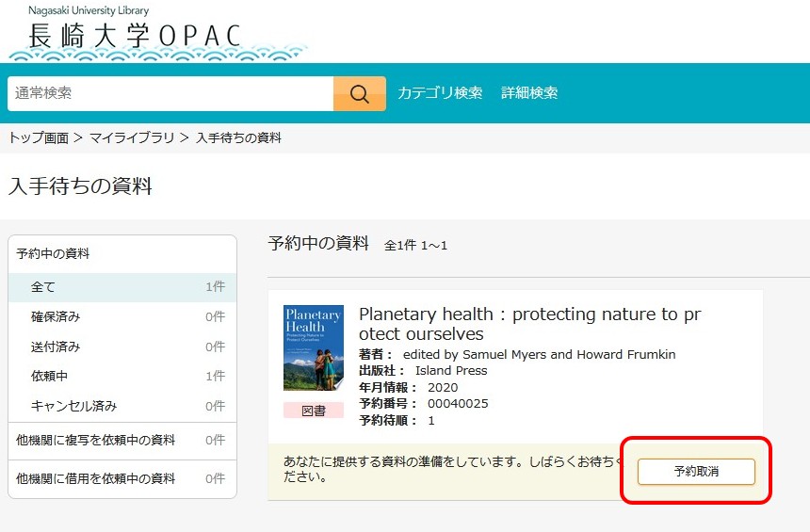Filter by 送付済み status
The image size is (810, 532).
(x=56, y=347)
